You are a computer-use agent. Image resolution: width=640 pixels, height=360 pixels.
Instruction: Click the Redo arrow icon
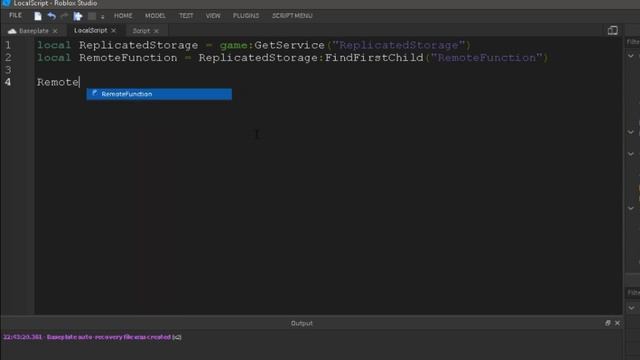point(64,16)
